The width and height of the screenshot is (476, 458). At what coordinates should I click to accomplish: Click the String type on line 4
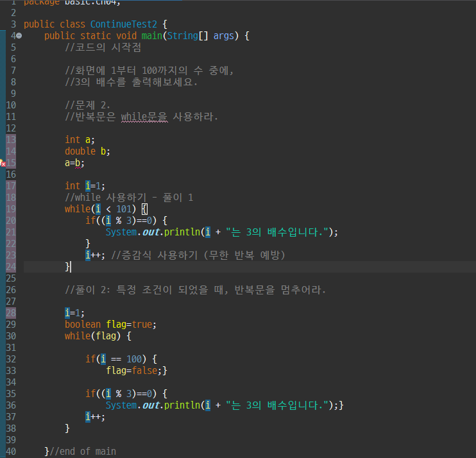click(x=182, y=36)
